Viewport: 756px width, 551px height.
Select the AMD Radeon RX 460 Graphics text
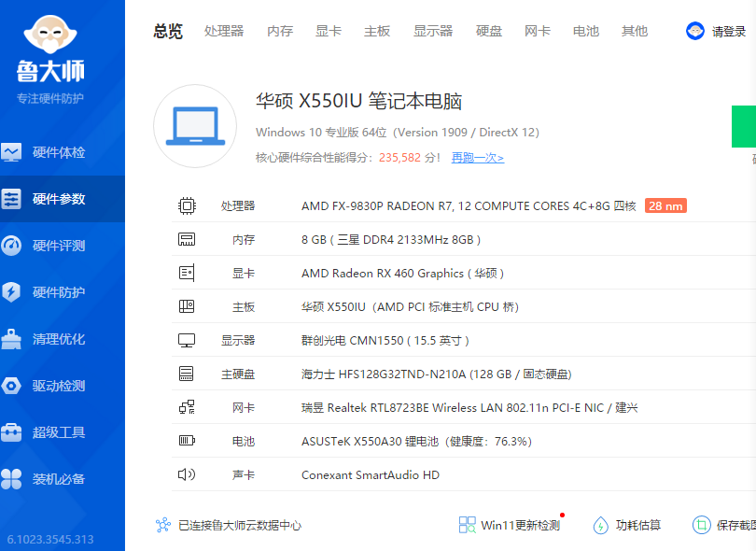pyautogui.click(x=402, y=274)
